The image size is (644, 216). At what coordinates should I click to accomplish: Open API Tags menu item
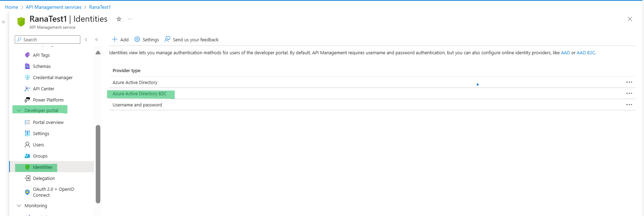41,55
